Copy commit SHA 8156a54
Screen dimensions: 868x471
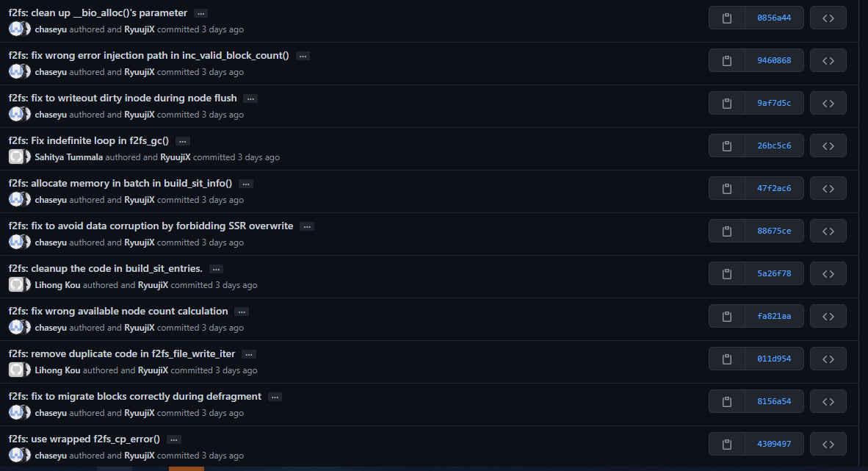pos(727,401)
